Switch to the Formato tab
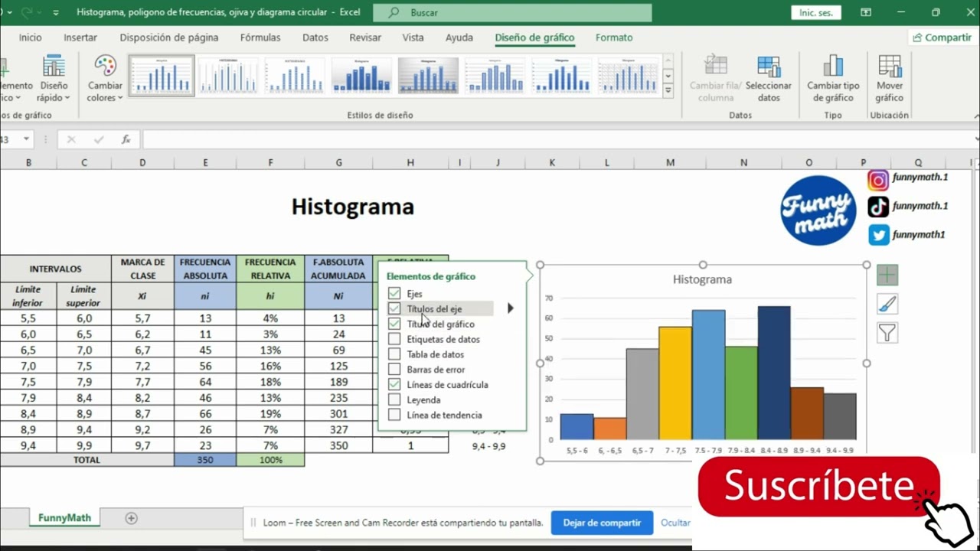The width and height of the screenshot is (980, 551). 614,37
